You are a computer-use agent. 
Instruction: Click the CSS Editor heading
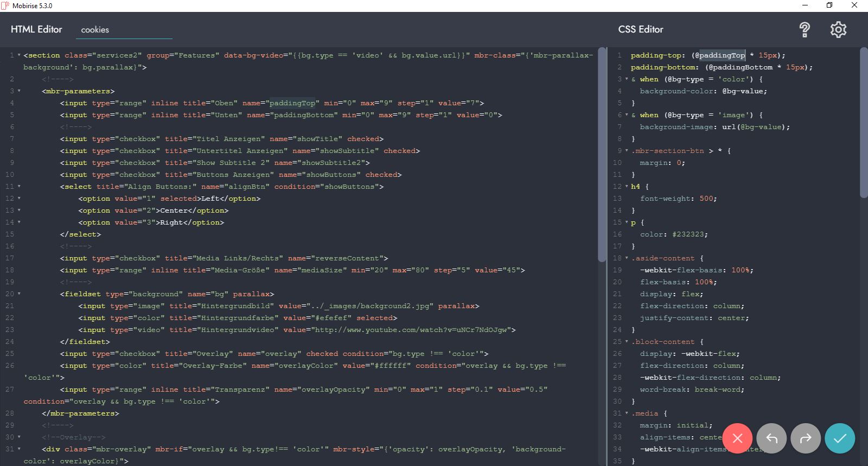(641, 29)
